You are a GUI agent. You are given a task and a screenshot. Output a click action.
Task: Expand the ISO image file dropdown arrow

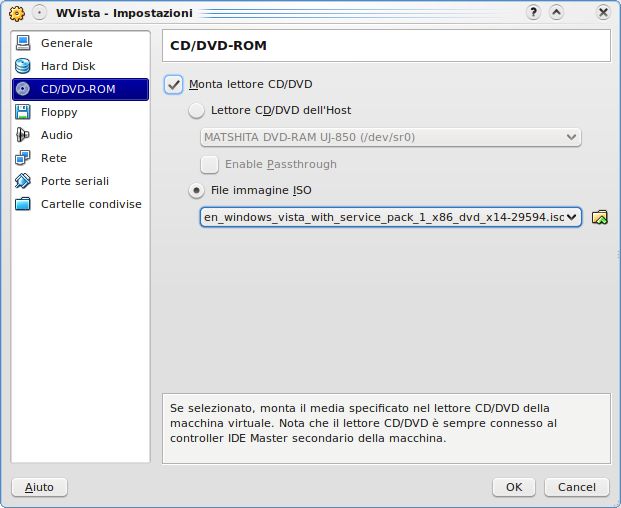pyautogui.click(x=571, y=217)
